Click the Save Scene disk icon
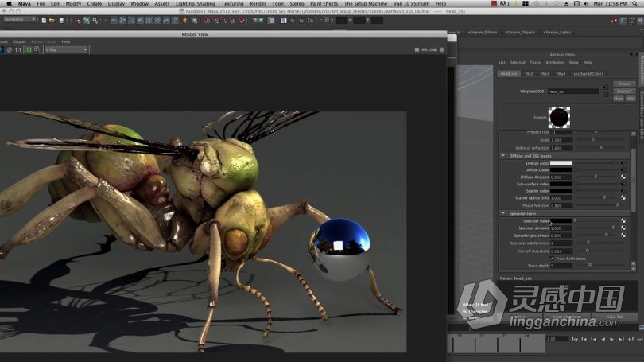The width and height of the screenshot is (644, 362). [61, 20]
